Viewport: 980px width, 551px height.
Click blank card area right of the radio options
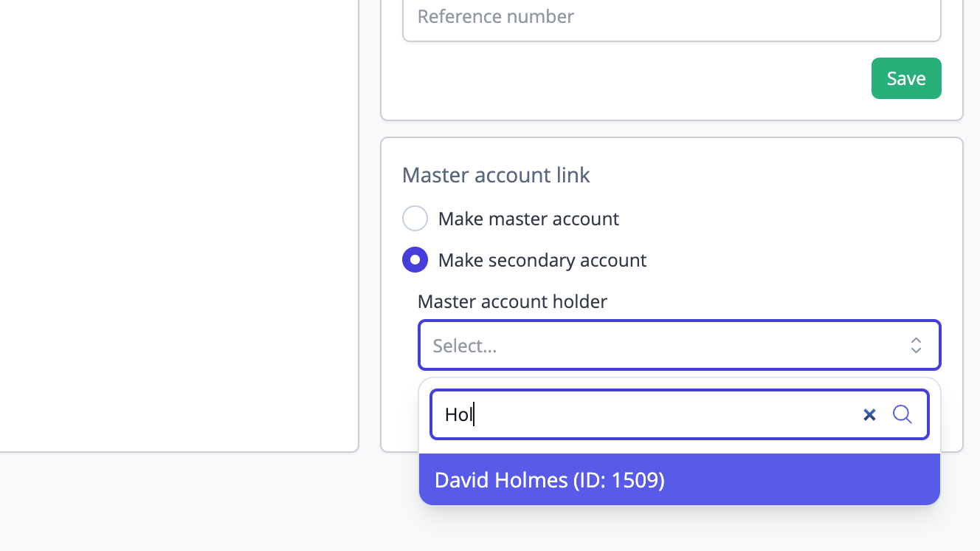(x=797, y=236)
